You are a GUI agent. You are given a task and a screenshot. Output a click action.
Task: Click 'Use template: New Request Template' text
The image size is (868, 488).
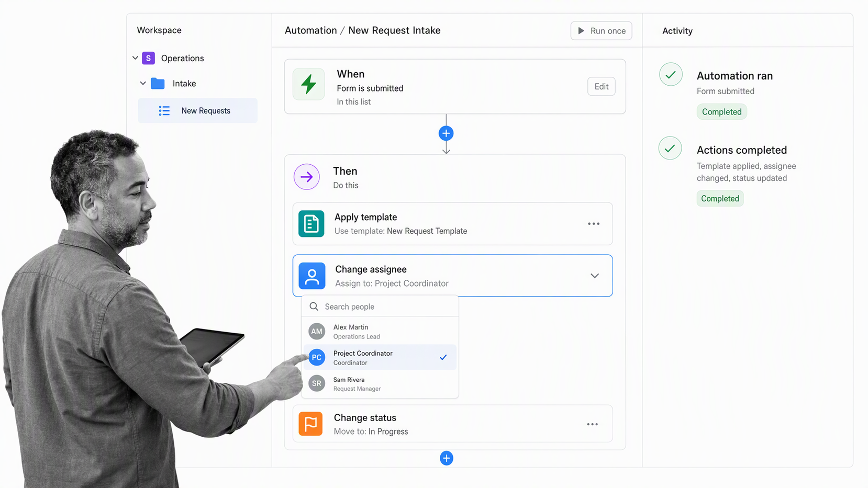tap(401, 231)
